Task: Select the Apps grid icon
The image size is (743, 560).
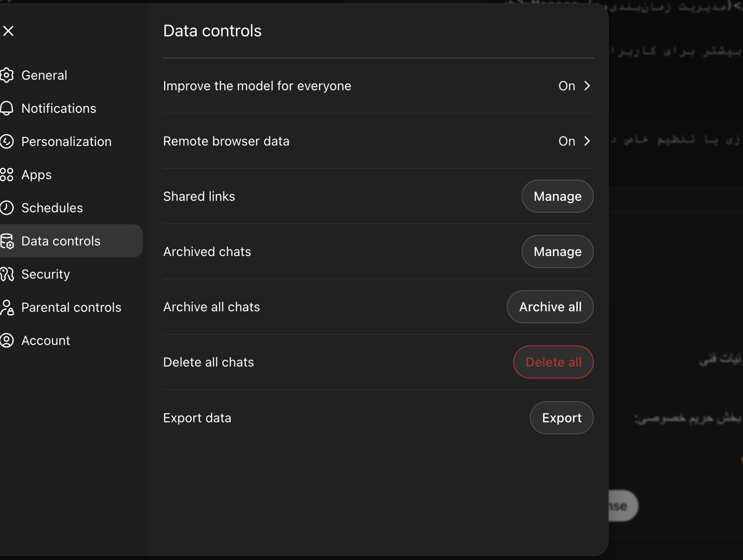Action: tap(7, 175)
